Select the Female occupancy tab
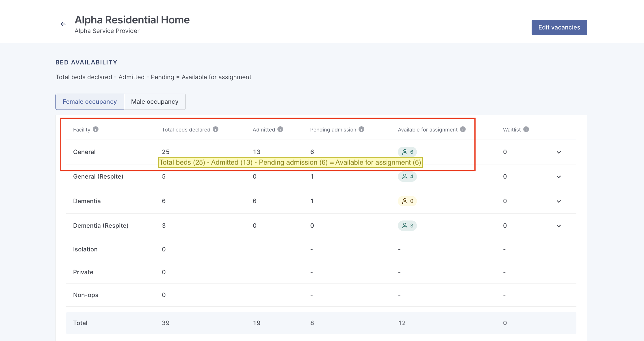The height and width of the screenshot is (341, 644). 90,102
